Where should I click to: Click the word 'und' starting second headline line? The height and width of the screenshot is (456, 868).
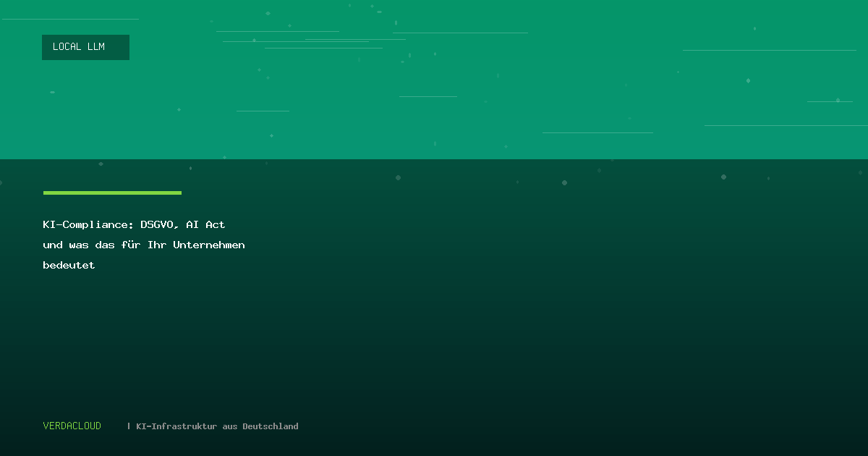[x=53, y=245]
